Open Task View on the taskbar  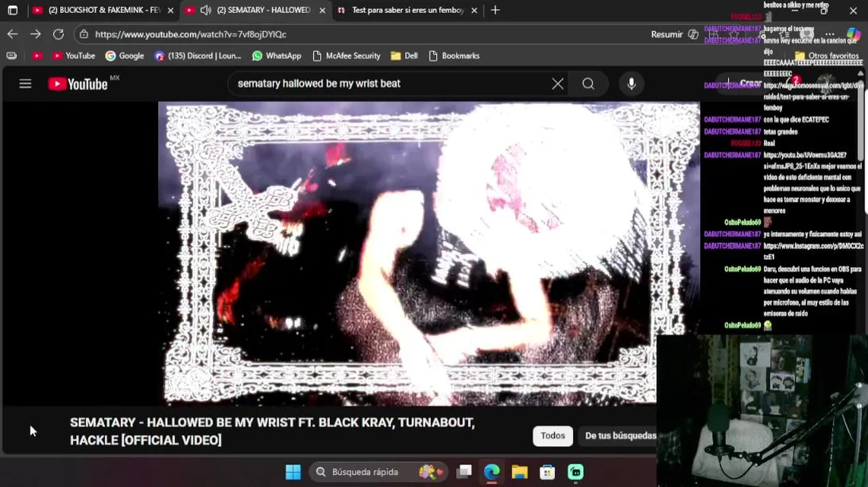464,472
